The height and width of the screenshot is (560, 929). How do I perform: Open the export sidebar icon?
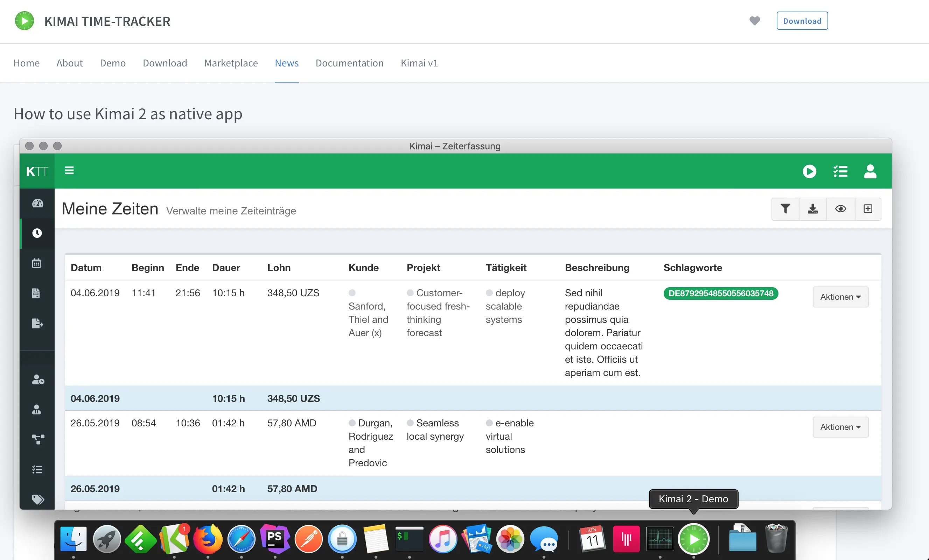pyautogui.click(x=37, y=323)
